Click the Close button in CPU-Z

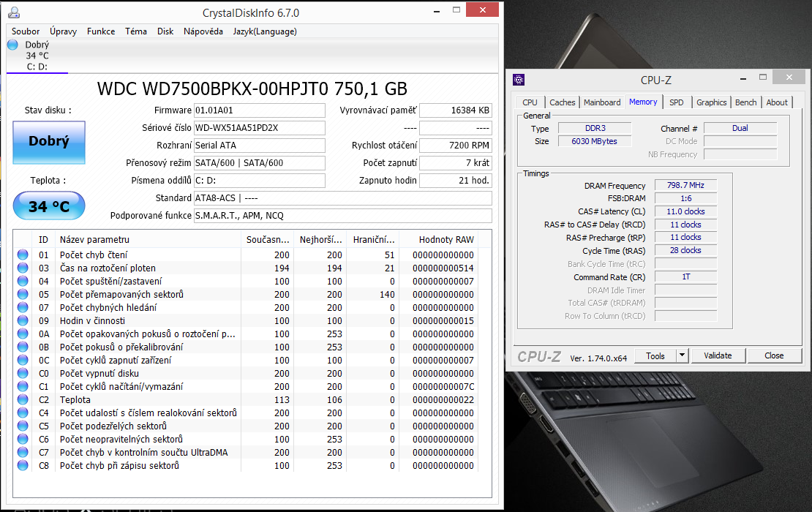[774, 355]
